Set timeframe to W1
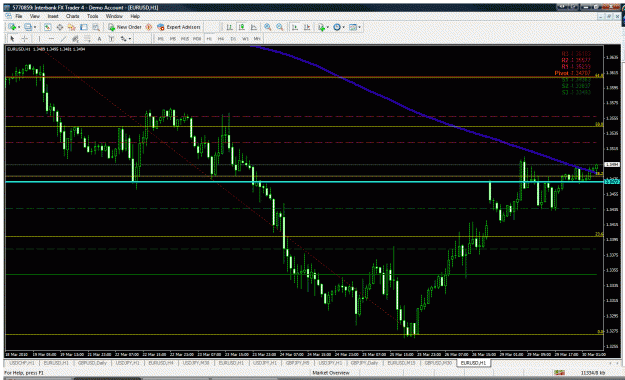This screenshot has height=380, width=625. (x=245, y=39)
